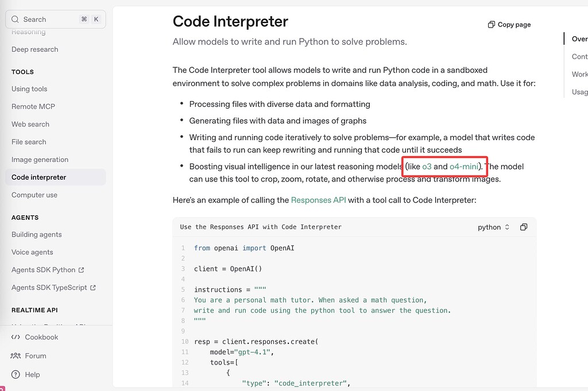Open the python language dropdown
The width and height of the screenshot is (588, 391).
point(493,227)
